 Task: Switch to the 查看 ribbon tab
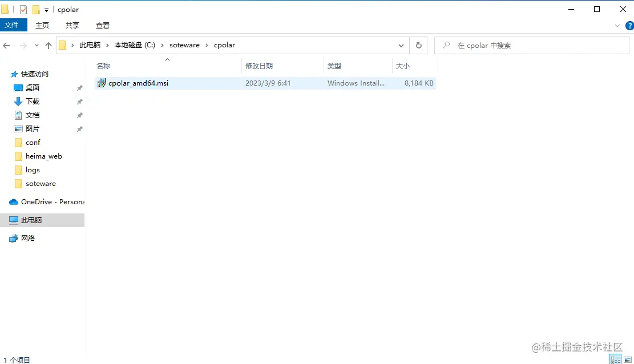(x=103, y=26)
